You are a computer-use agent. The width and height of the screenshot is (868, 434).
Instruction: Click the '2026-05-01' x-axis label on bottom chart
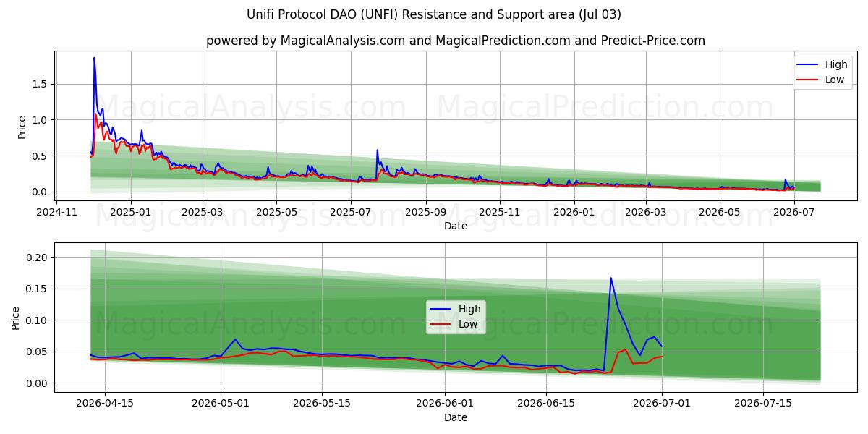point(220,404)
